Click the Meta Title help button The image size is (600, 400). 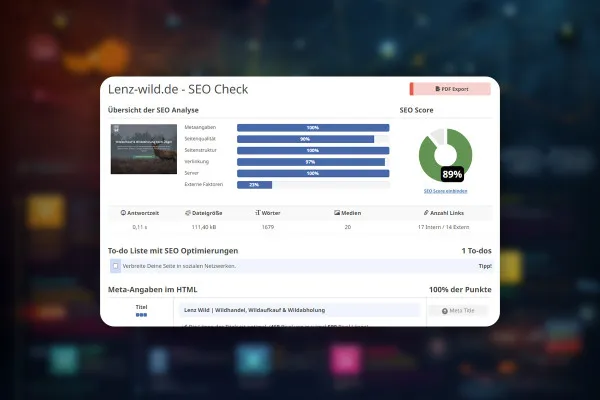(458, 311)
